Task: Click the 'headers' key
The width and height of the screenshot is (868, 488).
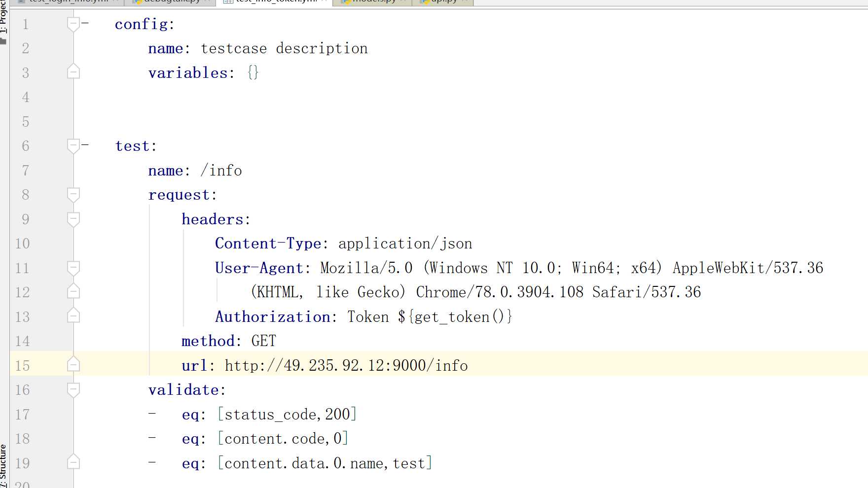Action: coord(213,219)
